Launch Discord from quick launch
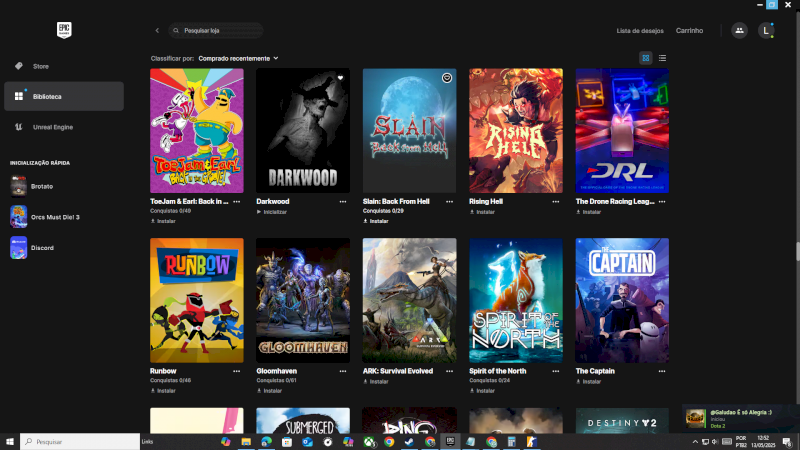 (19, 248)
